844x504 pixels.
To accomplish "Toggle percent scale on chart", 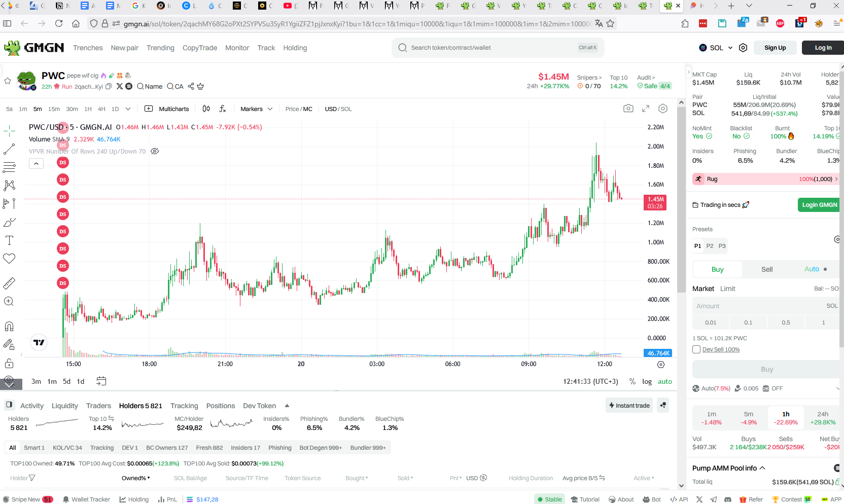I will pos(632,381).
